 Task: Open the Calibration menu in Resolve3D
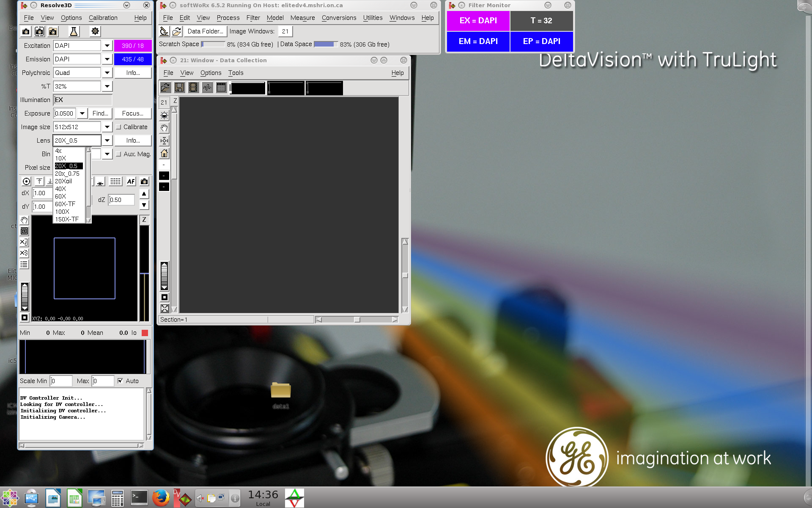[x=103, y=18]
